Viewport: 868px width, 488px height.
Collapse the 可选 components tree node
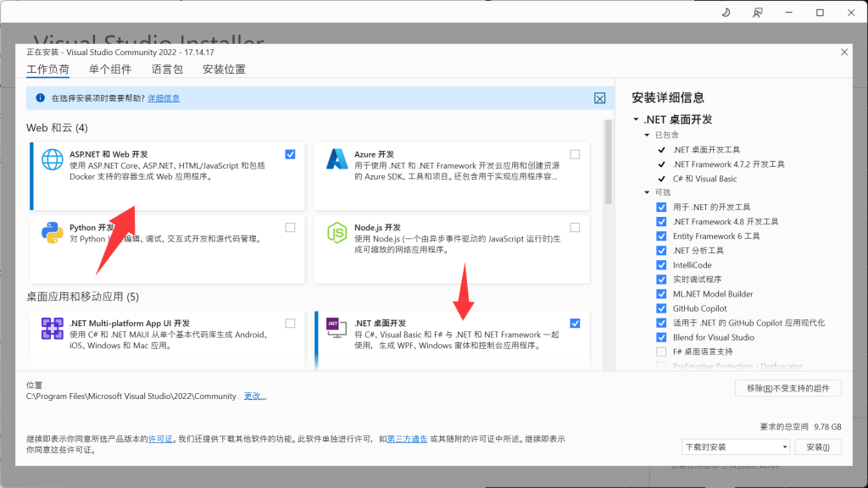pos(647,192)
